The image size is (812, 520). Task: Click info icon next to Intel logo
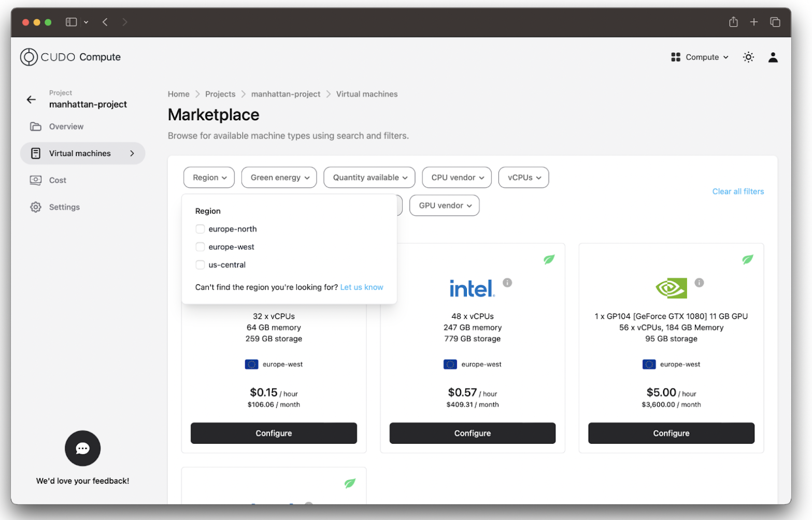tap(507, 283)
